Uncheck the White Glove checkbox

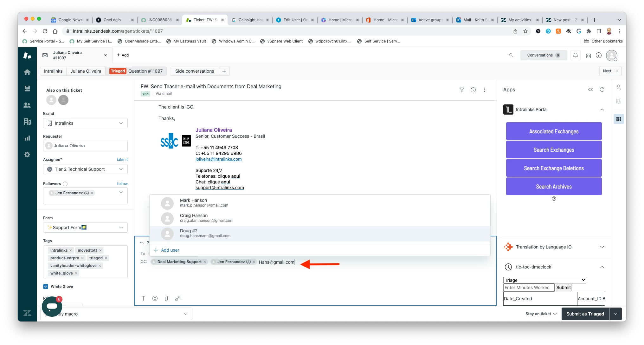point(46,287)
